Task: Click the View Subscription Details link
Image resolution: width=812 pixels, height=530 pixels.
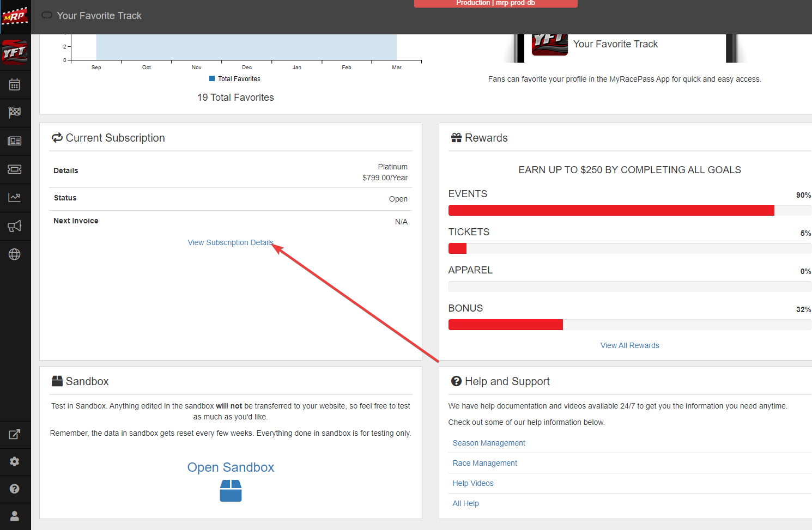Action: (x=230, y=242)
